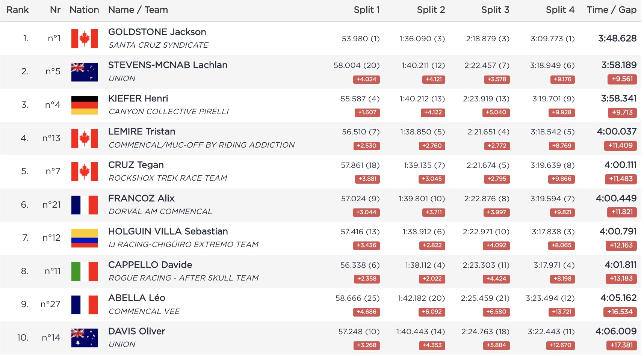Image resolution: width=644 pixels, height=356 pixels.
Task: Click winning time 3:48.628
Action: click(x=617, y=38)
